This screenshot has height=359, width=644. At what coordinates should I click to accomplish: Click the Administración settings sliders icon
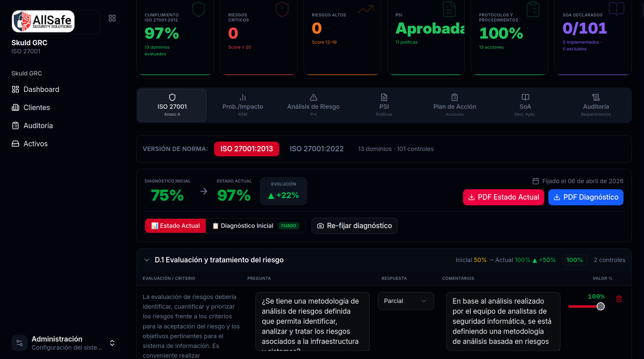(19, 343)
